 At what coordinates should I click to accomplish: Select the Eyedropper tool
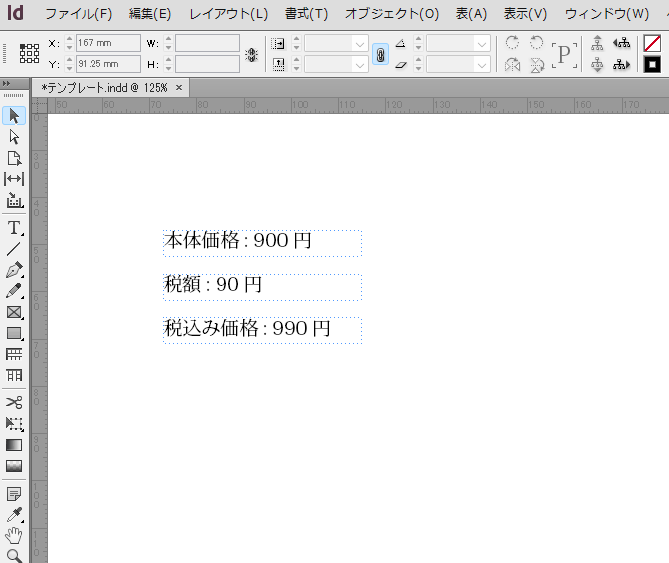14,516
